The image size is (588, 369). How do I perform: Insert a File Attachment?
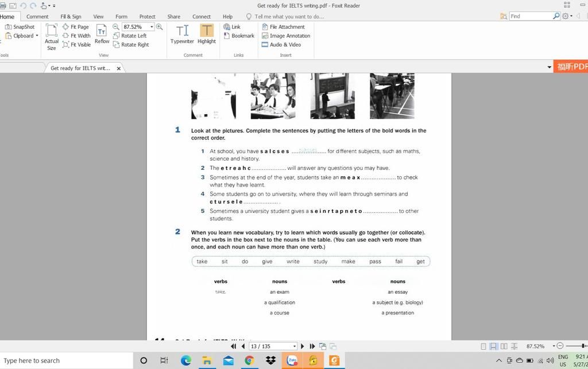283,26
